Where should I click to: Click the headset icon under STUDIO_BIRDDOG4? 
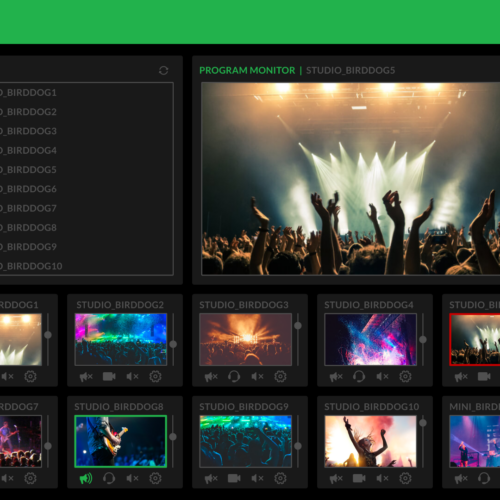click(x=359, y=377)
